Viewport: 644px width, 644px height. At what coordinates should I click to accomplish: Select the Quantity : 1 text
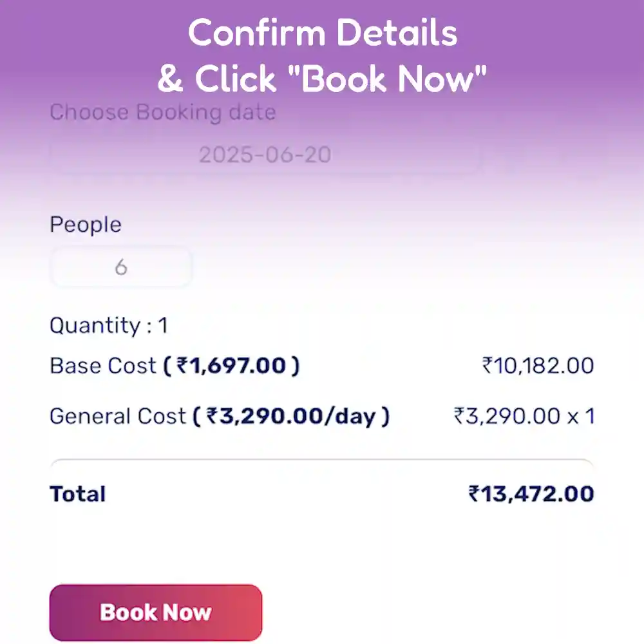tap(109, 326)
